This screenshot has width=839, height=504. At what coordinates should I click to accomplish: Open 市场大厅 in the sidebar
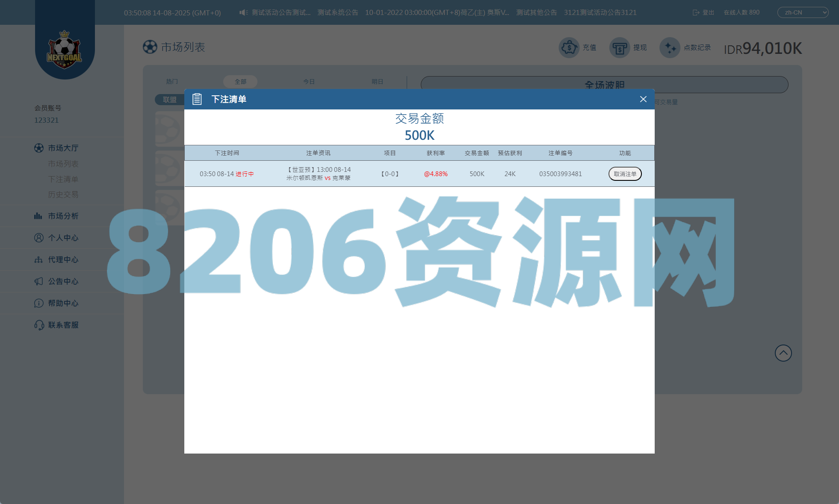tap(63, 148)
